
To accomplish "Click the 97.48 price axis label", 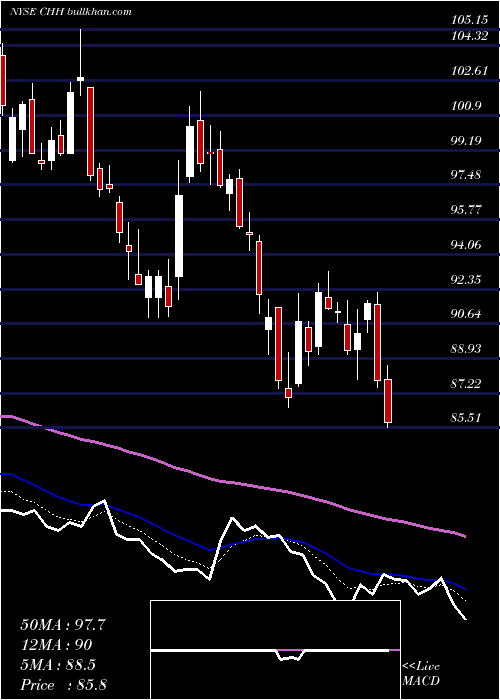I will pyautogui.click(x=467, y=175).
